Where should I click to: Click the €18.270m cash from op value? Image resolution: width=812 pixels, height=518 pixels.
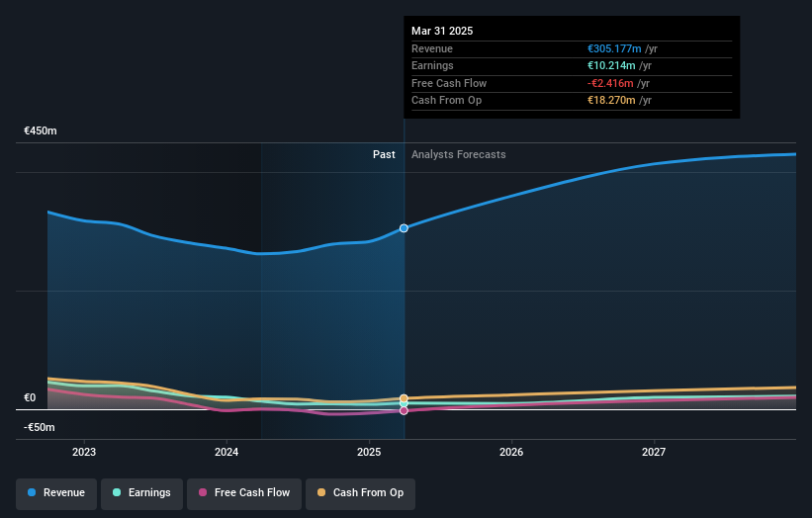[611, 101]
